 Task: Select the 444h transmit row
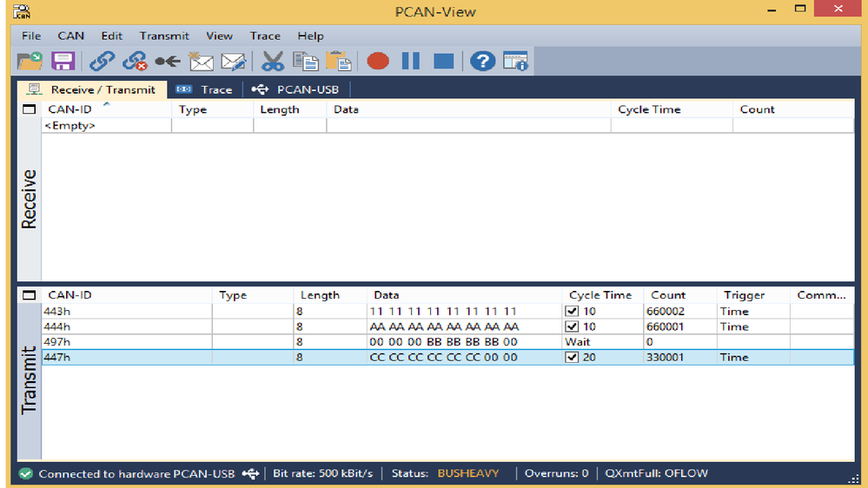pos(447,326)
